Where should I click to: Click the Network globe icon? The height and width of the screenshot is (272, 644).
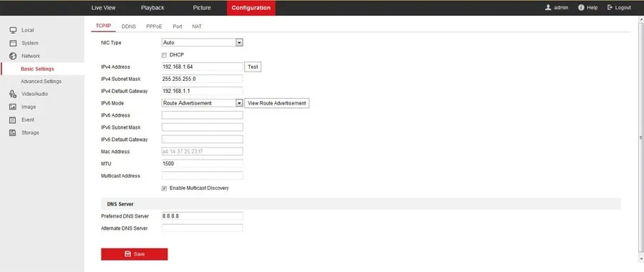point(13,56)
